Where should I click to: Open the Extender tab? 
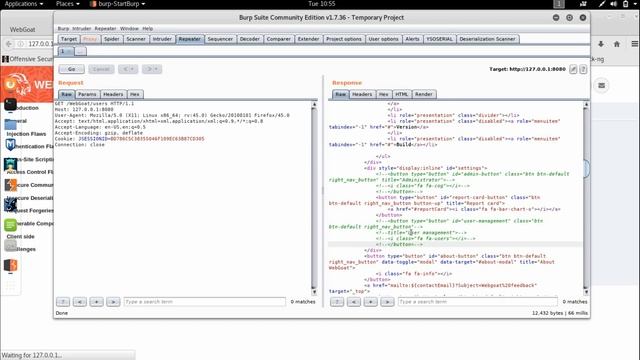[x=308, y=39]
